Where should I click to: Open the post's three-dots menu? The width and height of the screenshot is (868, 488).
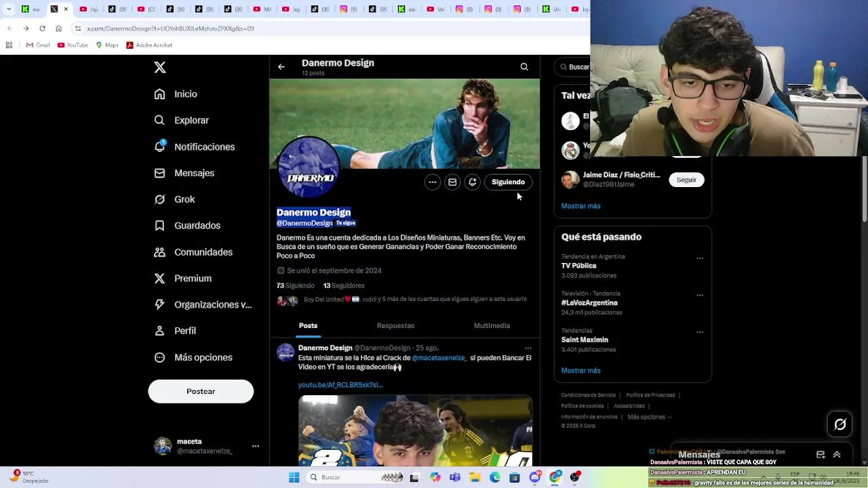[528, 348]
